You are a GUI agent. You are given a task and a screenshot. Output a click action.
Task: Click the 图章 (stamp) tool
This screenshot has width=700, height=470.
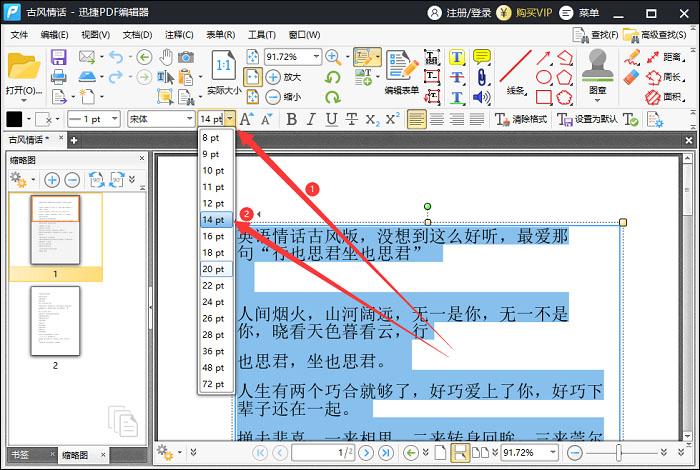pyautogui.click(x=598, y=73)
